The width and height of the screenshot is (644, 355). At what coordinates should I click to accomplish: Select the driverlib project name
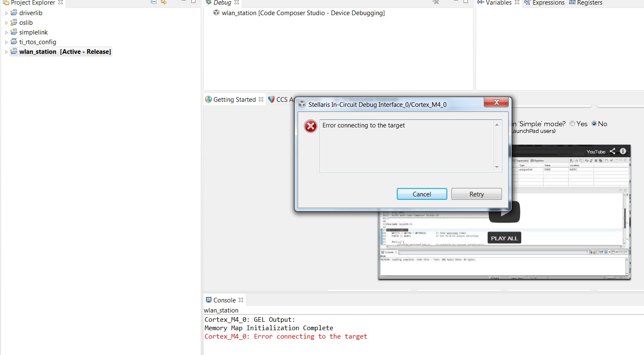31,13
